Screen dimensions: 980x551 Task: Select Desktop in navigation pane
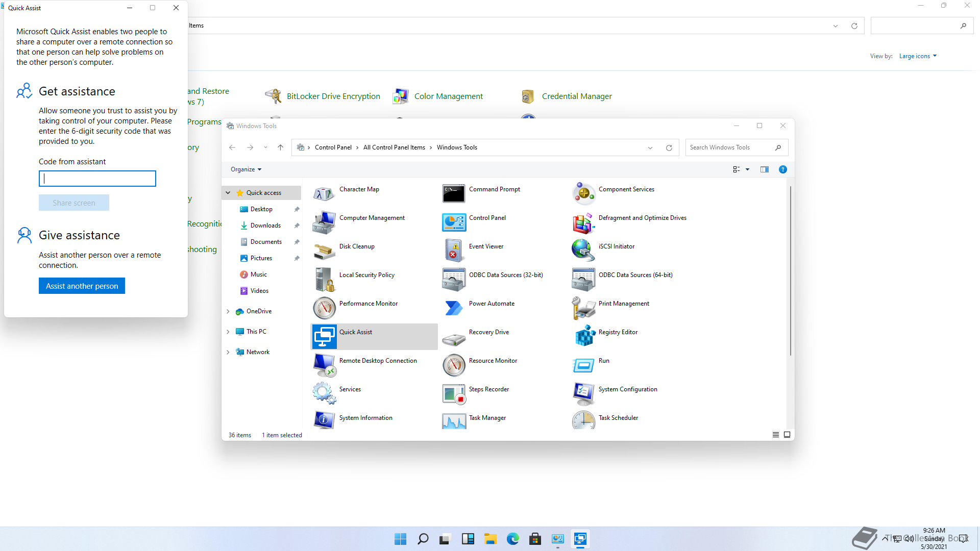261,209
